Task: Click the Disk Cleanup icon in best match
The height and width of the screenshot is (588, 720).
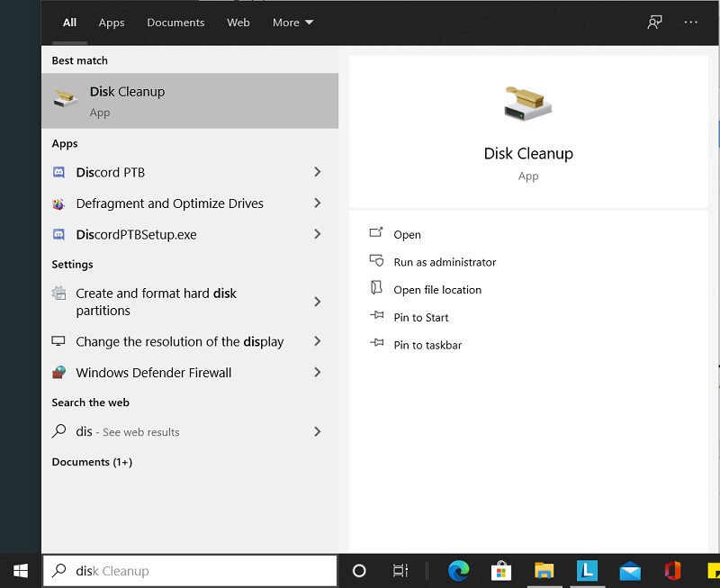Action: click(65, 99)
